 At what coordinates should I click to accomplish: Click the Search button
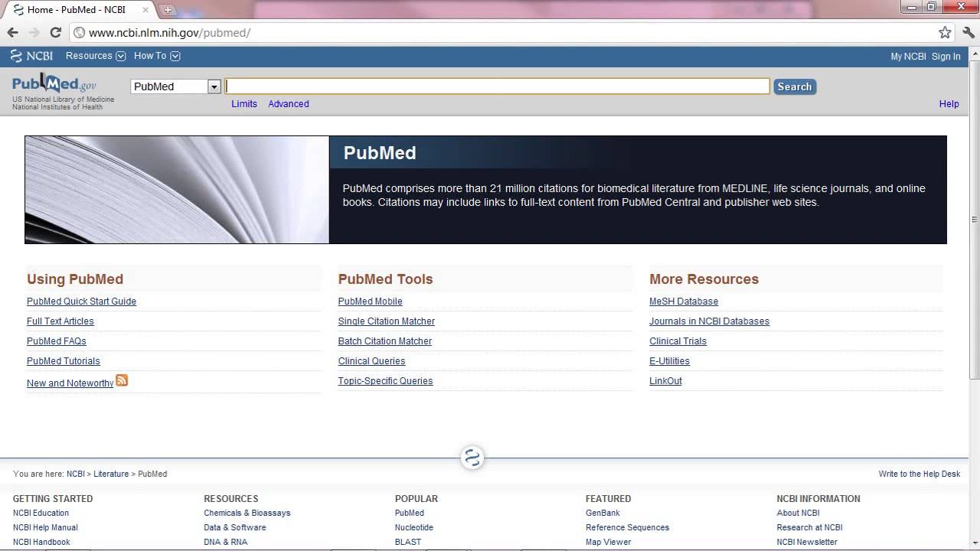tap(795, 86)
